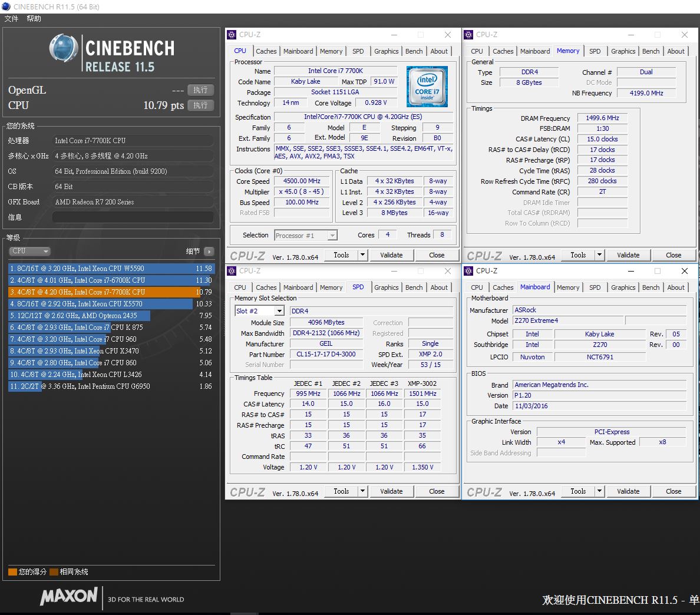700x615 pixels.
Task: Run the CPU test with 执行 button
Action: tap(200, 105)
